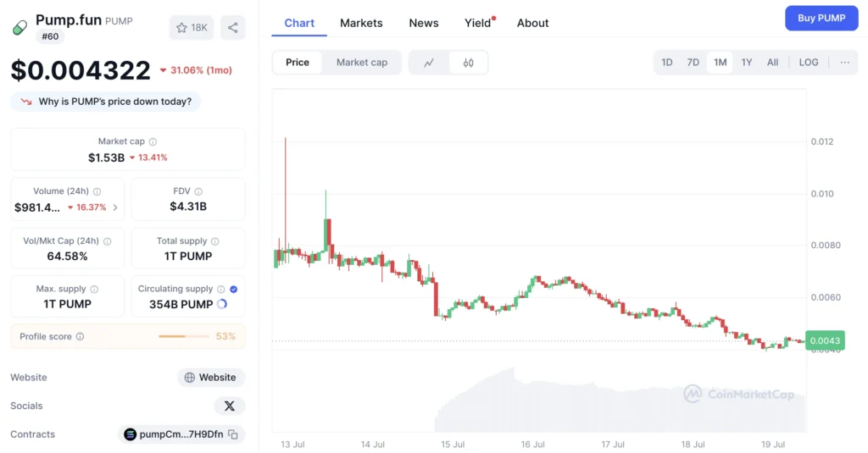Screen dimensions: 868x453
Task: Click the Market cap info icon
Action: [x=153, y=142]
